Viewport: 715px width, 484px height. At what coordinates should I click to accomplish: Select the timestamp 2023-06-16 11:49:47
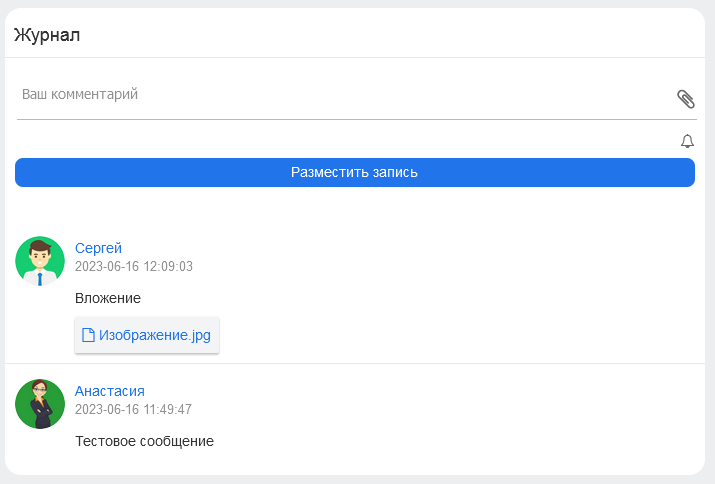(x=133, y=409)
